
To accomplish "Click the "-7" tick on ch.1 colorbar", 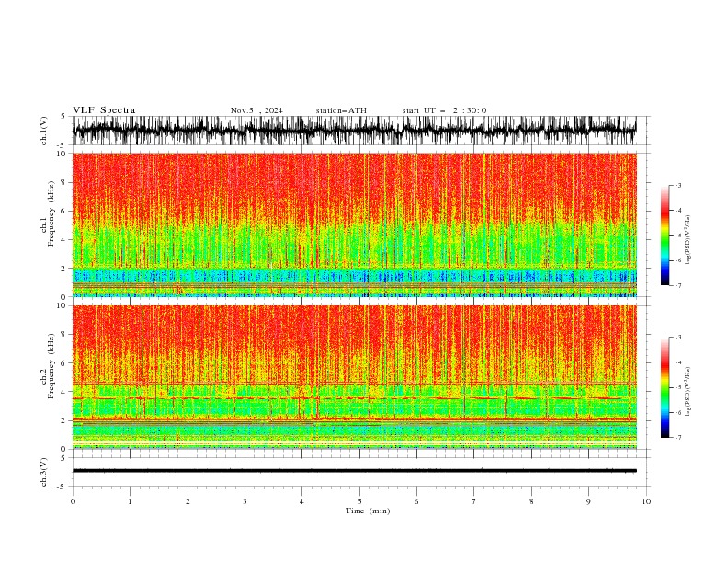I will tap(678, 285).
